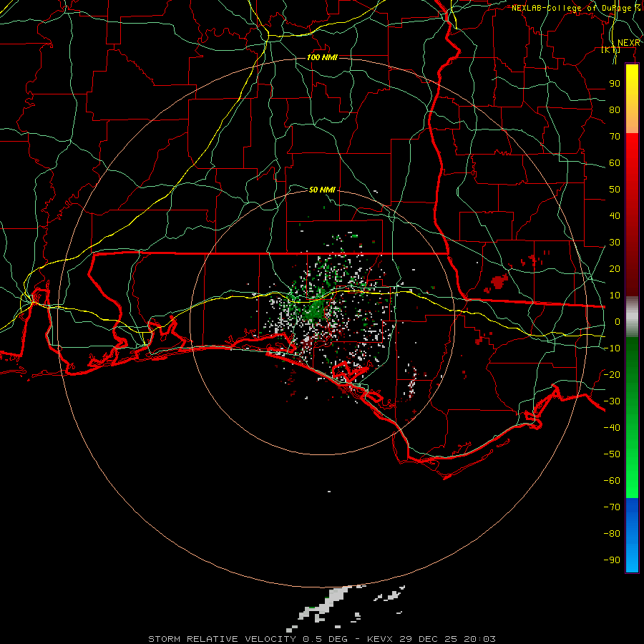The width and height of the screenshot is (644, 644).
Task: Select the -80 value on velocity scale
Action: coord(612,534)
